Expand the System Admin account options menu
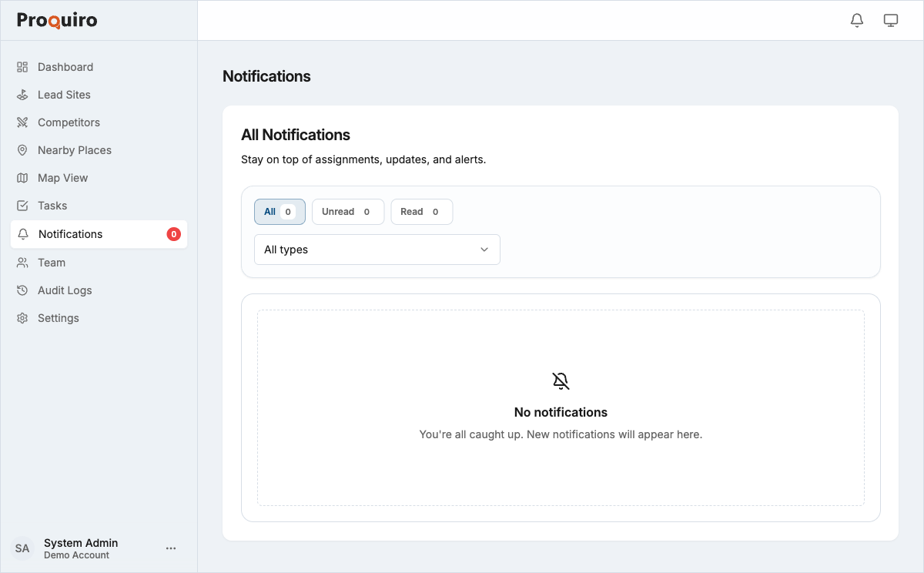This screenshot has width=924, height=573. 170,548
